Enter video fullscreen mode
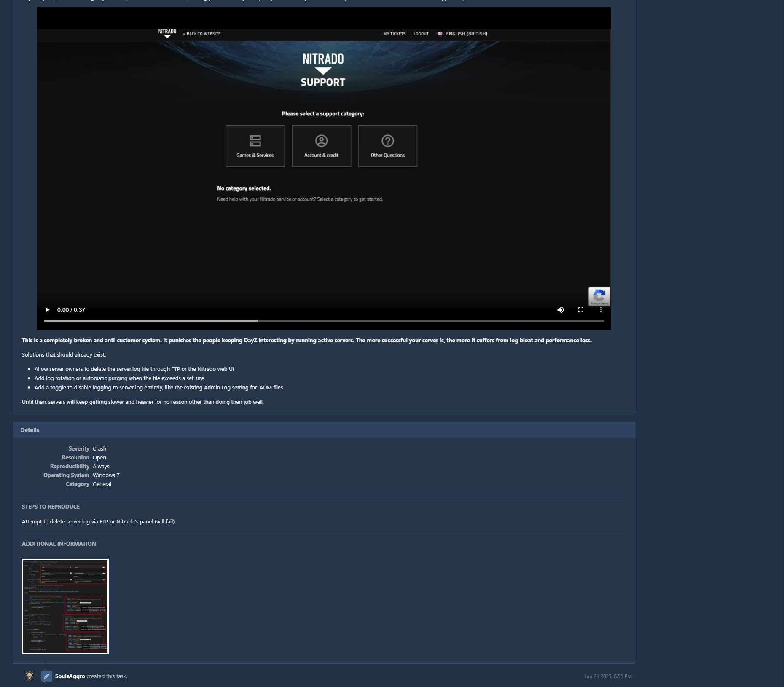This screenshot has width=784, height=687. [581, 310]
